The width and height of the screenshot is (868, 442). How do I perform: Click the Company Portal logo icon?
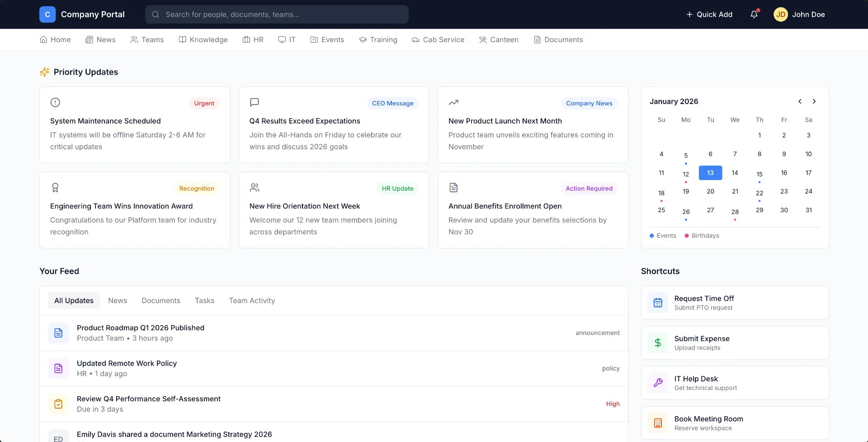[47, 14]
